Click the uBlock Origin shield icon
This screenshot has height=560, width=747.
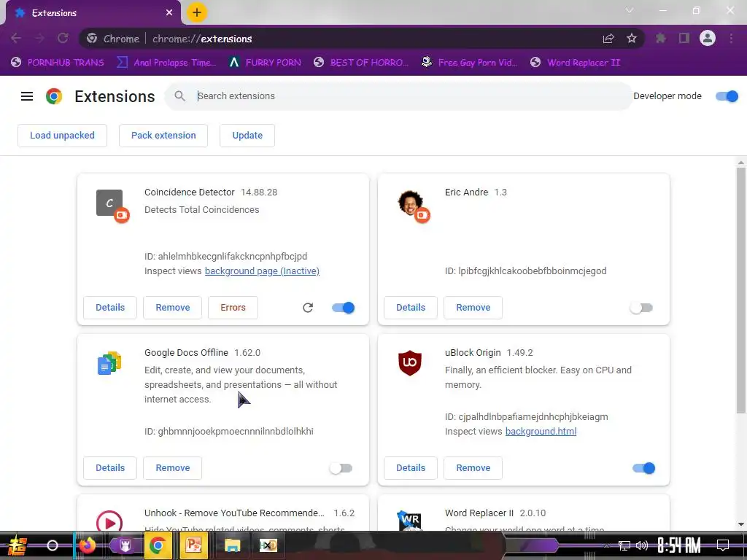(410, 363)
